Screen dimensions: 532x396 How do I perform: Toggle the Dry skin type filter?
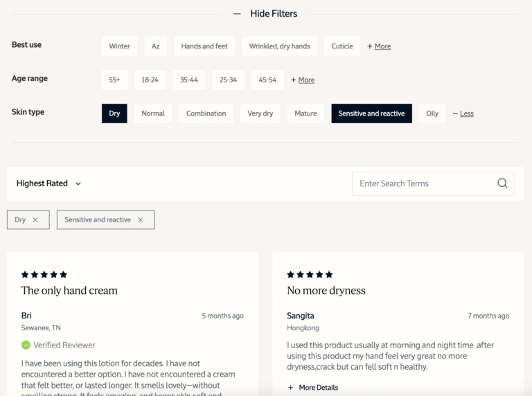[x=114, y=114]
